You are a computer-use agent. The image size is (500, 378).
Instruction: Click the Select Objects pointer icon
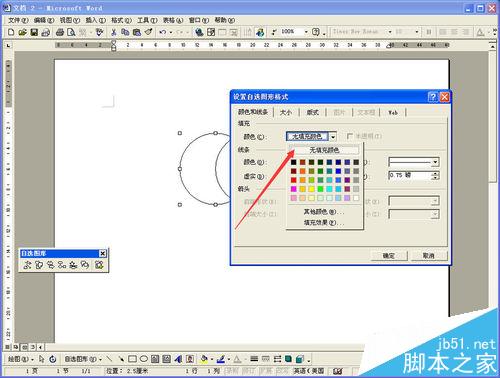coord(42,359)
